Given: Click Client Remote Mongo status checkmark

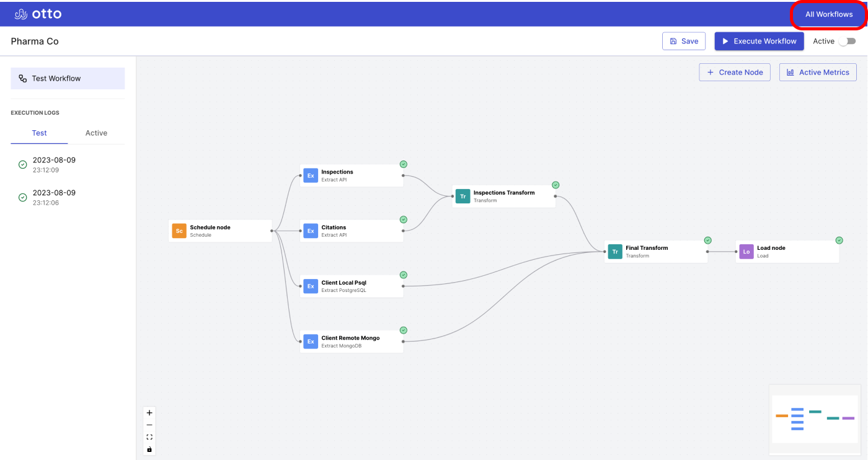Looking at the screenshot, I should pyautogui.click(x=404, y=330).
